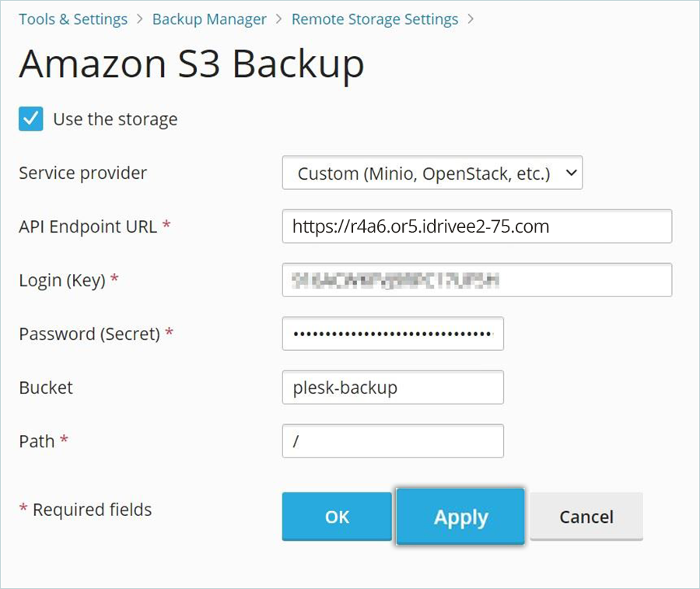The image size is (700, 589).
Task: Click the 'API Endpoint URL' row label
Action: pyautogui.click(x=89, y=226)
